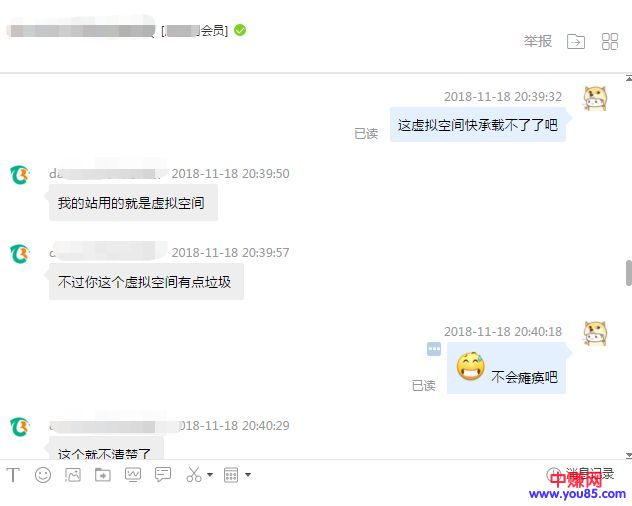The width and height of the screenshot is (632, 506).
Task: Open the four-squares apps grid icon
Action: 610,41
